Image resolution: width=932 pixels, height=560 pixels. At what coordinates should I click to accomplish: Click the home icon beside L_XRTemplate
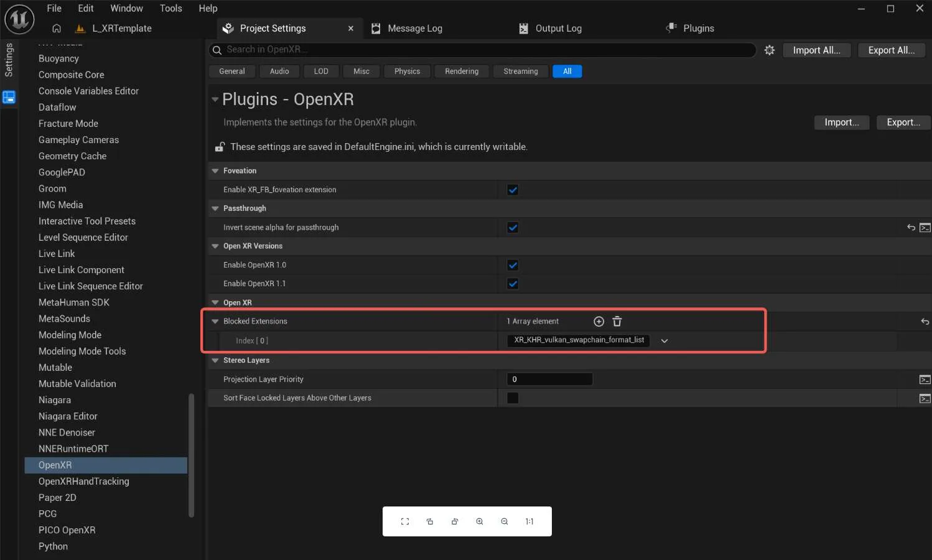coord(57,28)
